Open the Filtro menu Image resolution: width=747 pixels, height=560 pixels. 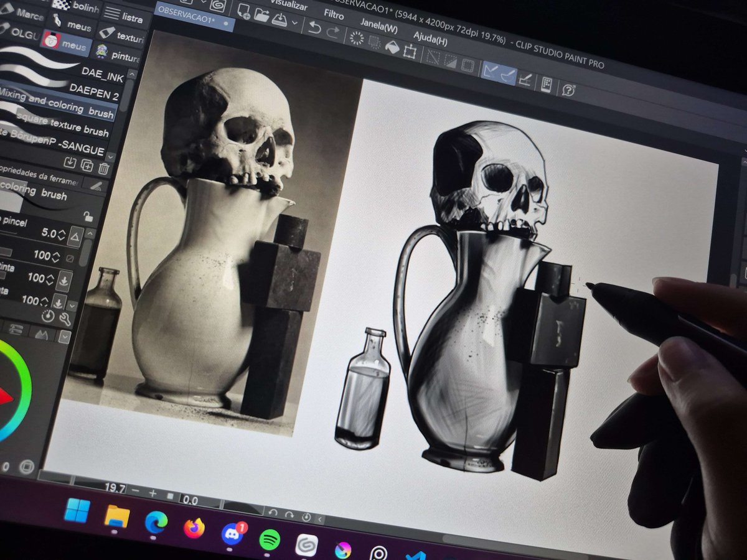333,14
